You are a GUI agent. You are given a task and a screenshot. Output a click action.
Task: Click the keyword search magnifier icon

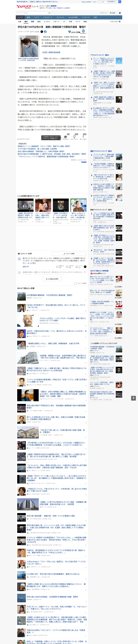(x=49, y=13)
